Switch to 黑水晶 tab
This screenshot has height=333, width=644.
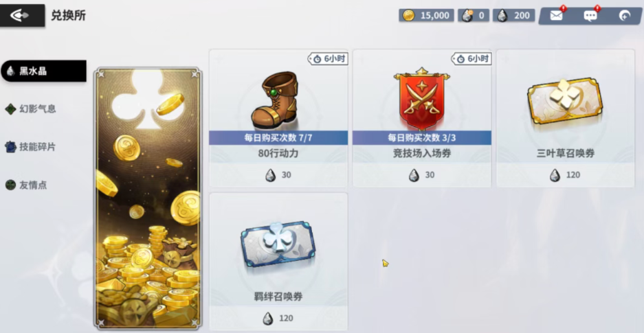pos(43,71)
